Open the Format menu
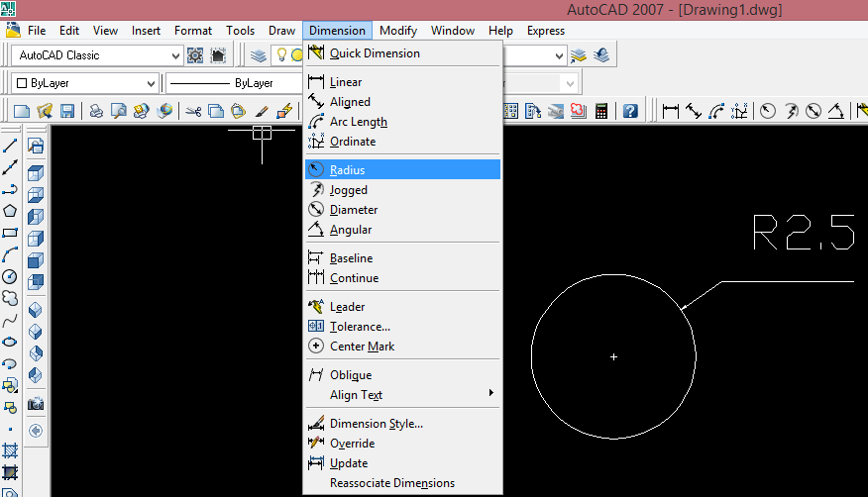868x497 pixels. coord(192,31)
